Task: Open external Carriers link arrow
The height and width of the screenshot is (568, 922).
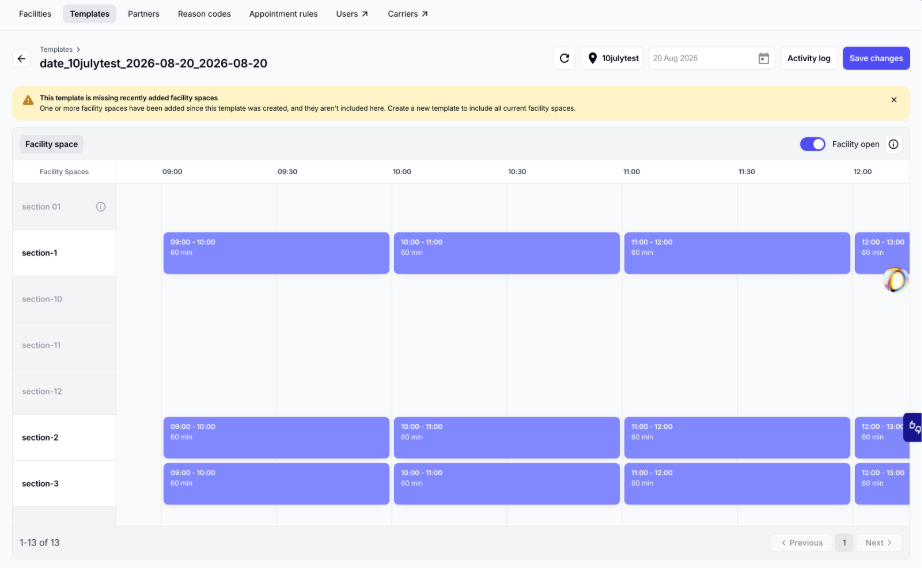Action: [425, 14]
